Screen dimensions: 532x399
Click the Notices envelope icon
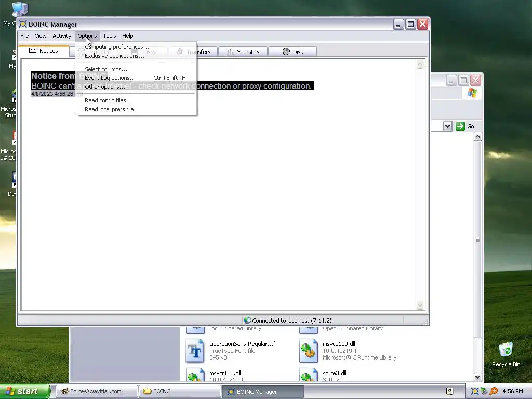coord(33,50)
